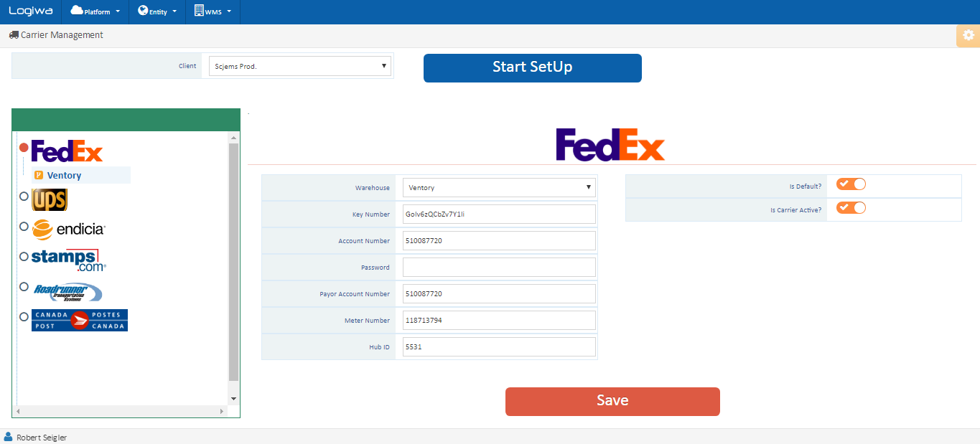Click the Payor Account Number field

point(499,294)
